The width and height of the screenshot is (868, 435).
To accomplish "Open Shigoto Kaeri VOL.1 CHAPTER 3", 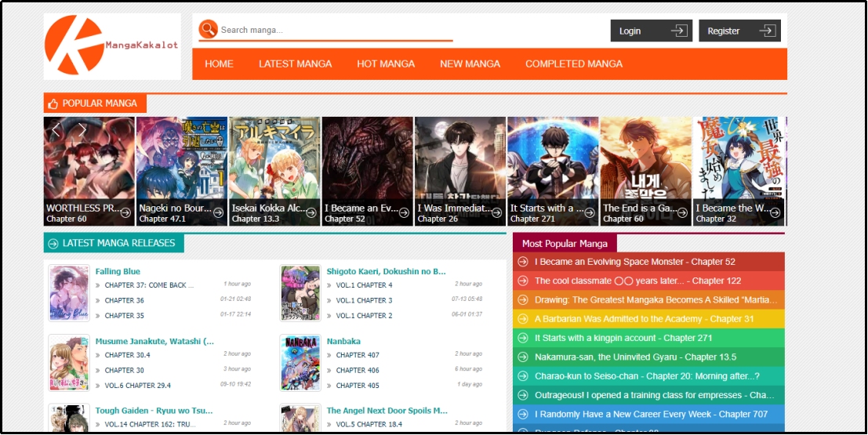I will 365,300.
